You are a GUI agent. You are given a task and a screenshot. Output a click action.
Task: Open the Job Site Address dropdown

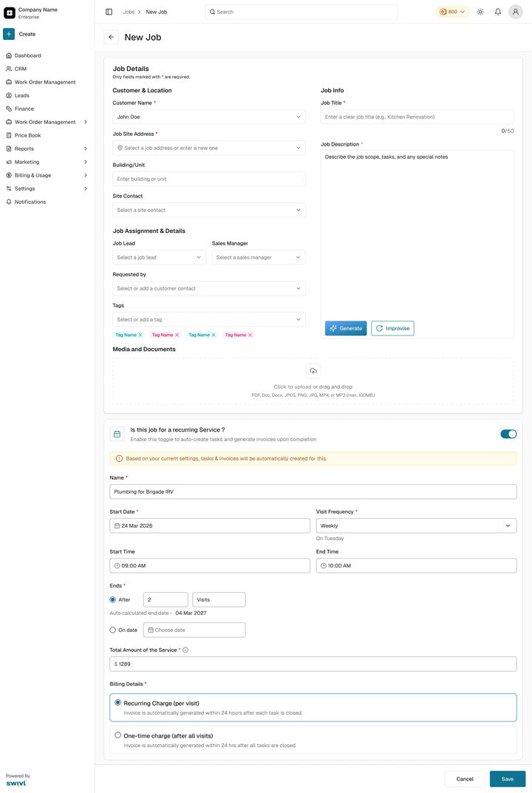click(x=209, y=148)
